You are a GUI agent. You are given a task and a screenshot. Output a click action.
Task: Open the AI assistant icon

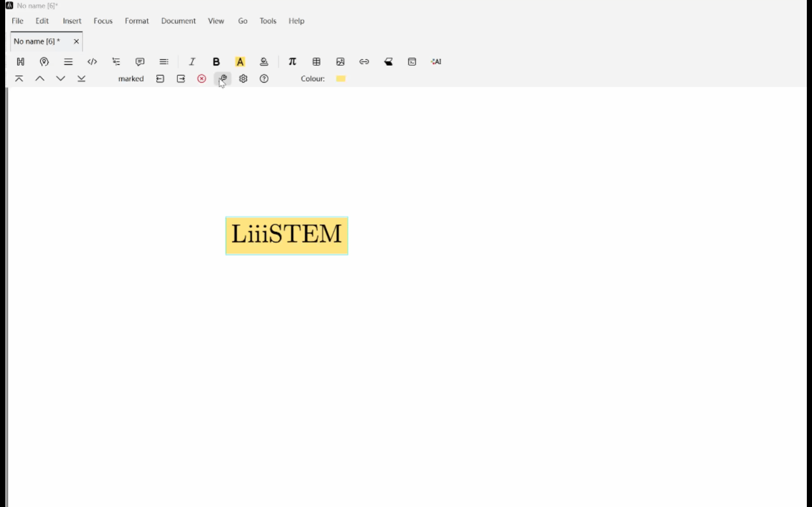point(436,61)
